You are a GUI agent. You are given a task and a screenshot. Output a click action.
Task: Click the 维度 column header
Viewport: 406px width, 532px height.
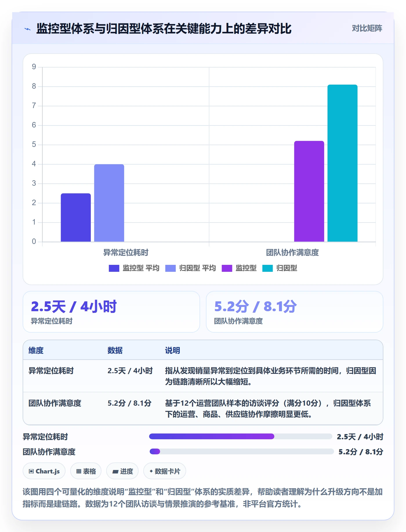click(36, 350)
